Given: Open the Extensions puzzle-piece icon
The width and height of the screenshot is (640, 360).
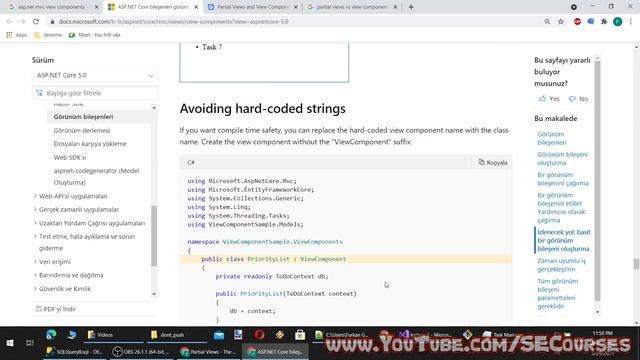Looking at the screenshot, I should (604, 21).
